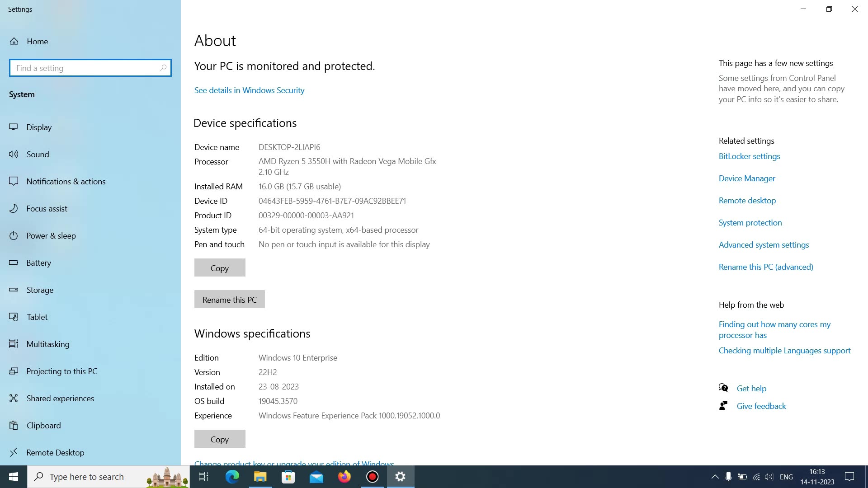Viewport: 868px width, 488px height.
Task: Open Remote Desktop settings
Action: [x=56, y=452]
